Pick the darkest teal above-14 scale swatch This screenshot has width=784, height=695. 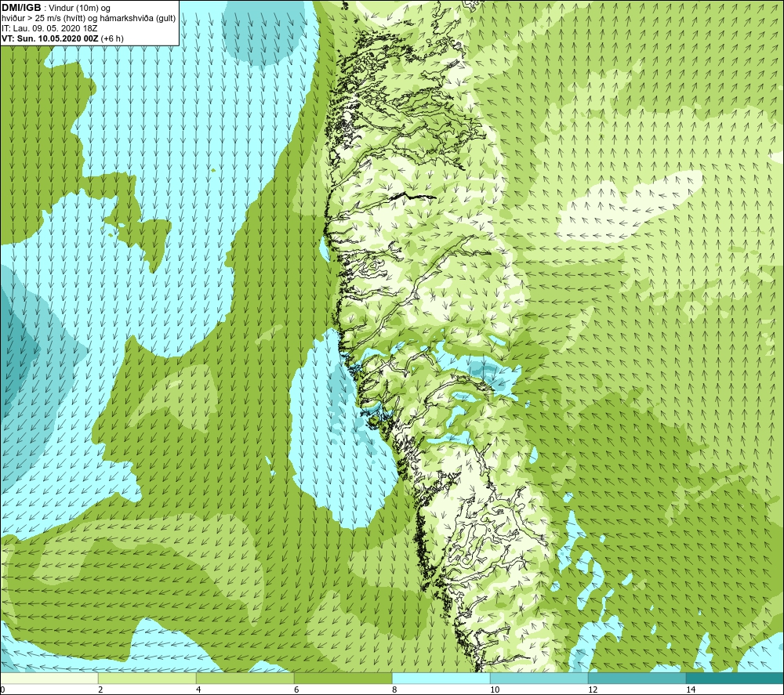pyautogui.click(x=735, y=678)
